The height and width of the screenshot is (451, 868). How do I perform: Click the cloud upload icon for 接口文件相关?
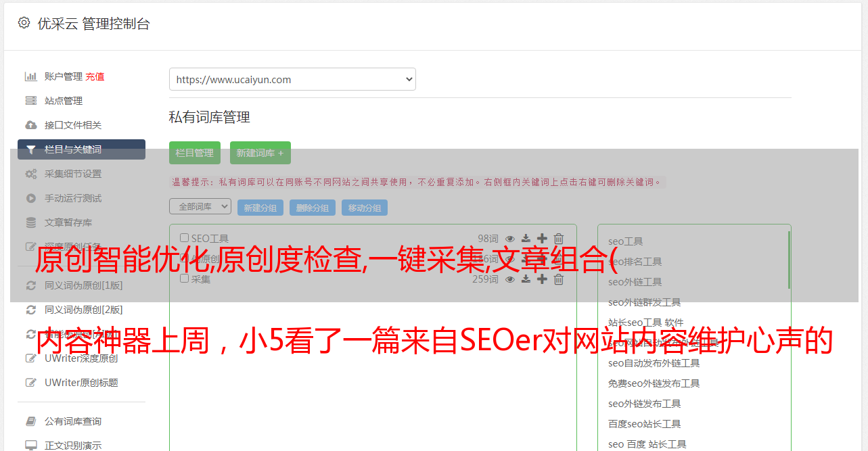pyautogui.click(x=31, y=125)
